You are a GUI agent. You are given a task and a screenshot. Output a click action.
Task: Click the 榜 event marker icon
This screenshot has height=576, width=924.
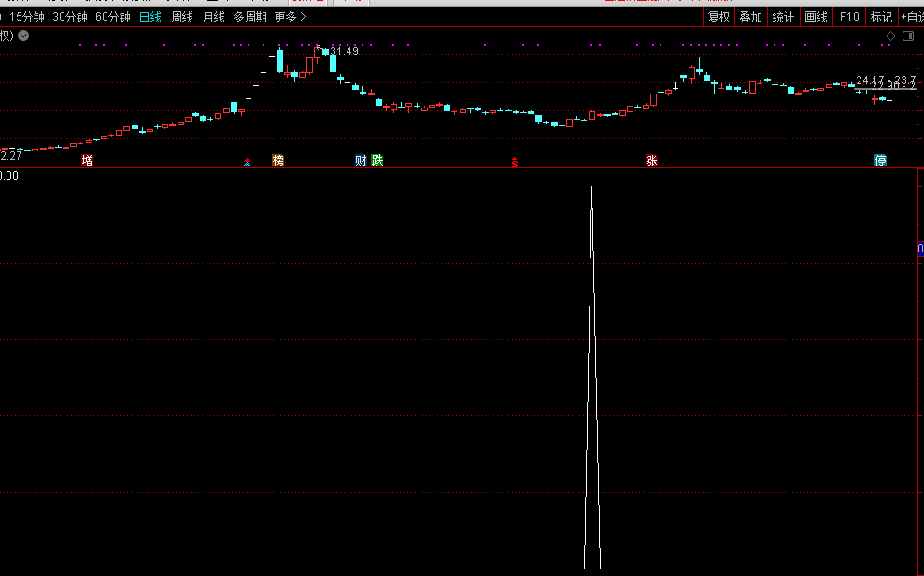point(277,161)
